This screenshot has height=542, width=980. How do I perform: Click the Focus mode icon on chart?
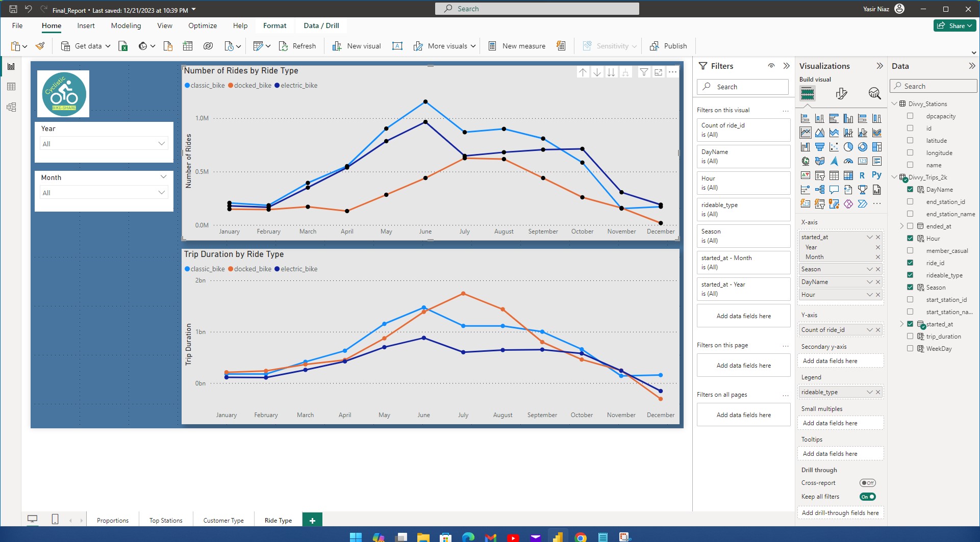(x=659, y=72)
